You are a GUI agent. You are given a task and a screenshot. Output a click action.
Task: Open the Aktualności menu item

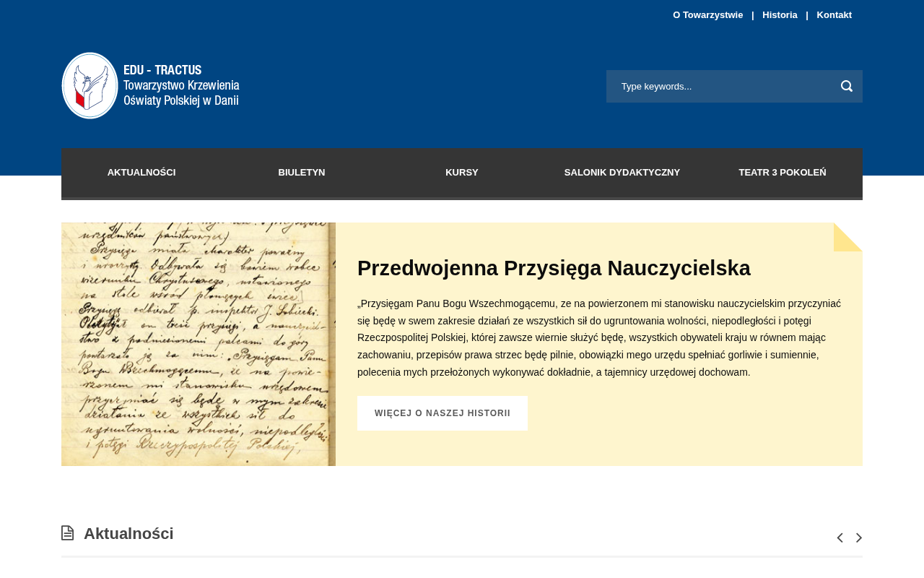[x=141, y=173]
